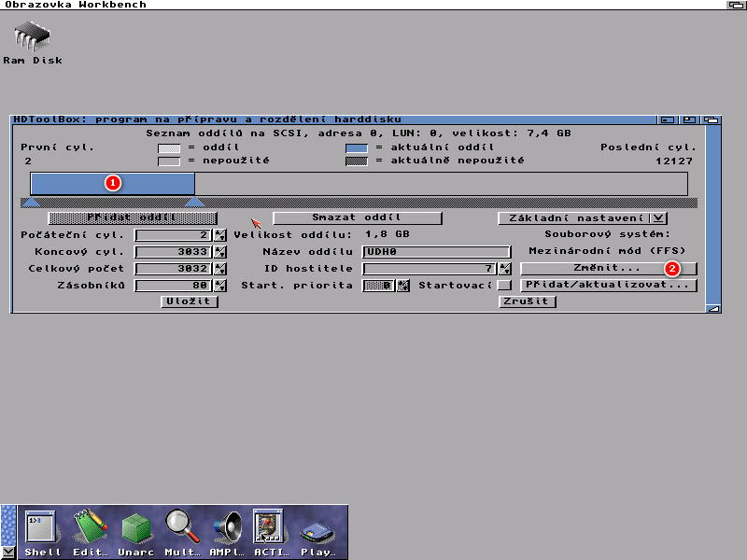Open the ACTION filmstrip dock icon
The height and width of the screenshot is (560, 747).
268,532
